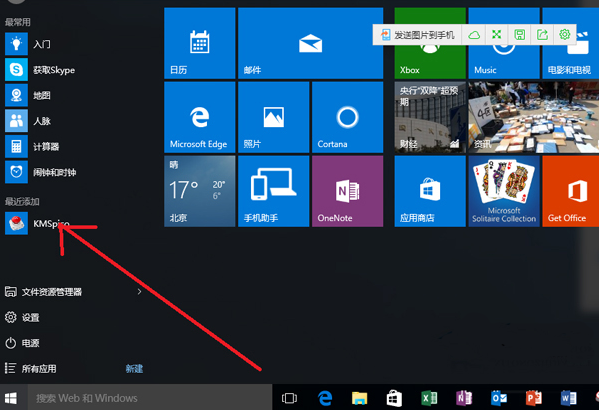Screen dimensions: 601x410
Task: Open the Get Office tile
Action: coord(570,191)
